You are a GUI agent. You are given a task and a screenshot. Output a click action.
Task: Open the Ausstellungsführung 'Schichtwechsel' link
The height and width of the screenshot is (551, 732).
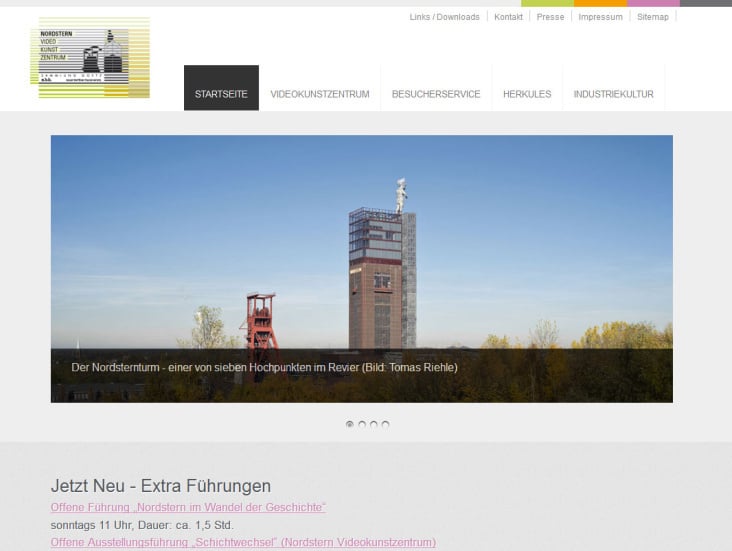coord(243,542)
